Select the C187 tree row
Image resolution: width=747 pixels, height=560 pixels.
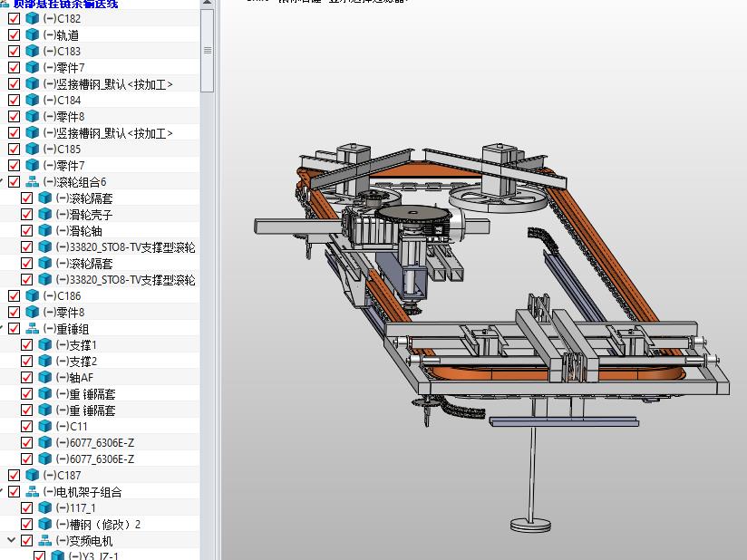click(100, 475)
